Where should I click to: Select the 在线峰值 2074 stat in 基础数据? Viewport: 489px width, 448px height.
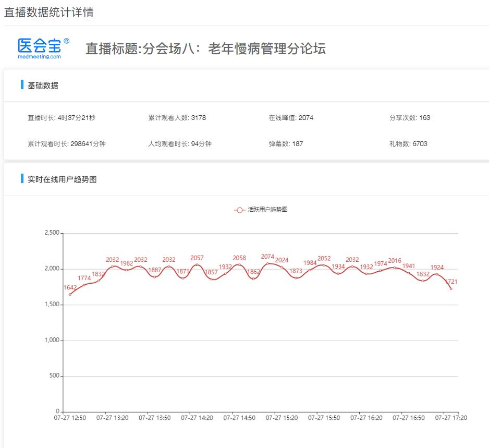coord(291,118)
